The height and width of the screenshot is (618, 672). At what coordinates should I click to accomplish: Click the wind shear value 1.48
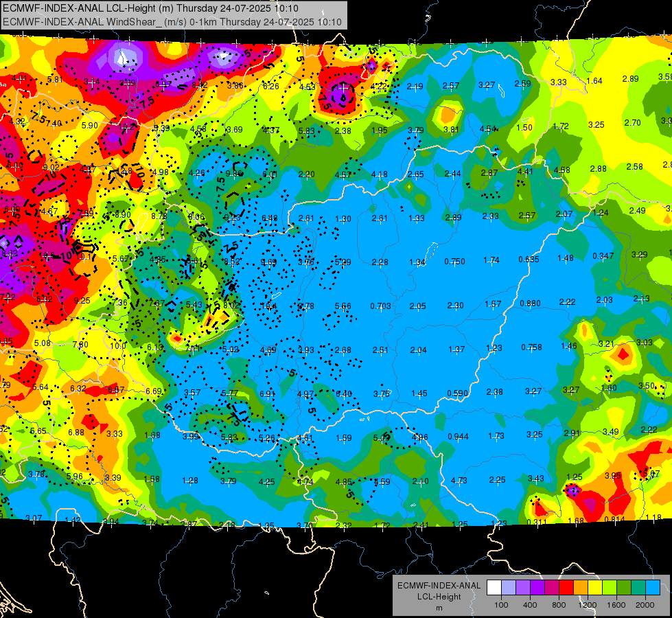(x=566, y=257)
